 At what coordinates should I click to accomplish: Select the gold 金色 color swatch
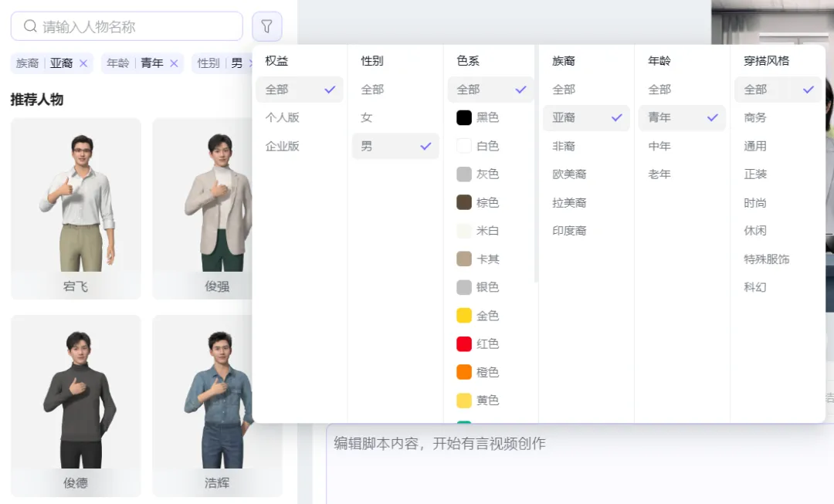point(464,316)
